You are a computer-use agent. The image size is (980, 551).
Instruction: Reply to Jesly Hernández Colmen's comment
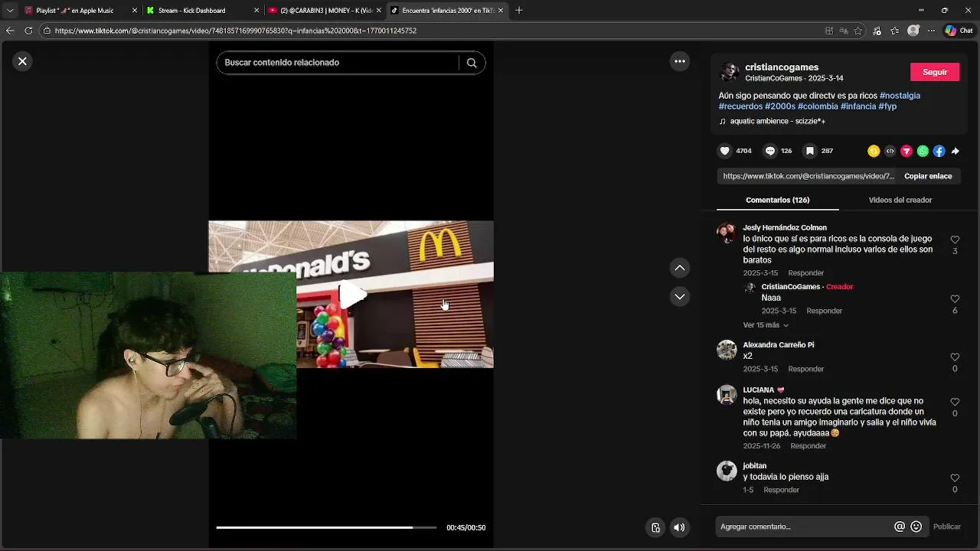[x=806, y=273]
